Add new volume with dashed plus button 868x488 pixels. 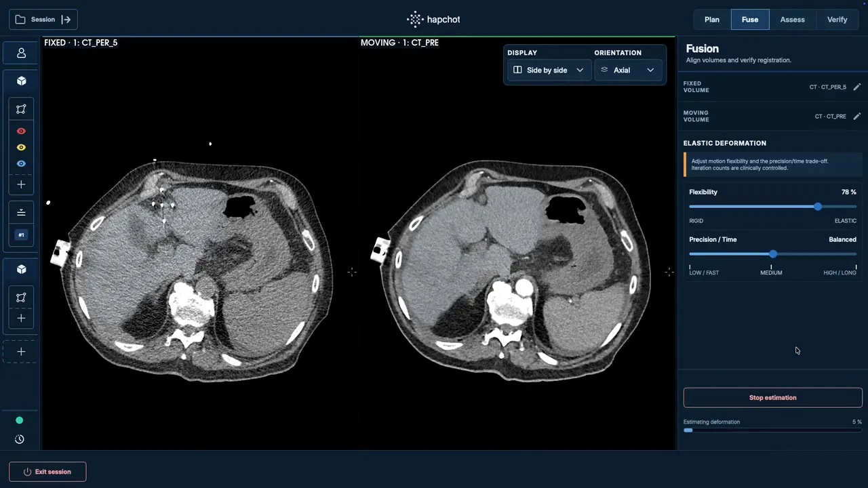pyautogui.click(x=21, y=352)
